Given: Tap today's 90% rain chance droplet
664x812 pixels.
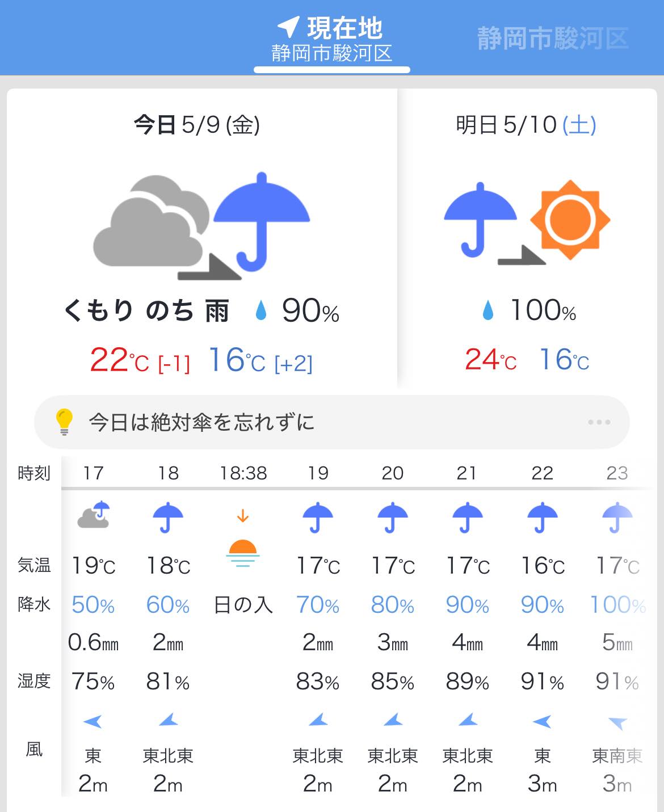Looking at the screenshot, I should click(x=261, y=310).
